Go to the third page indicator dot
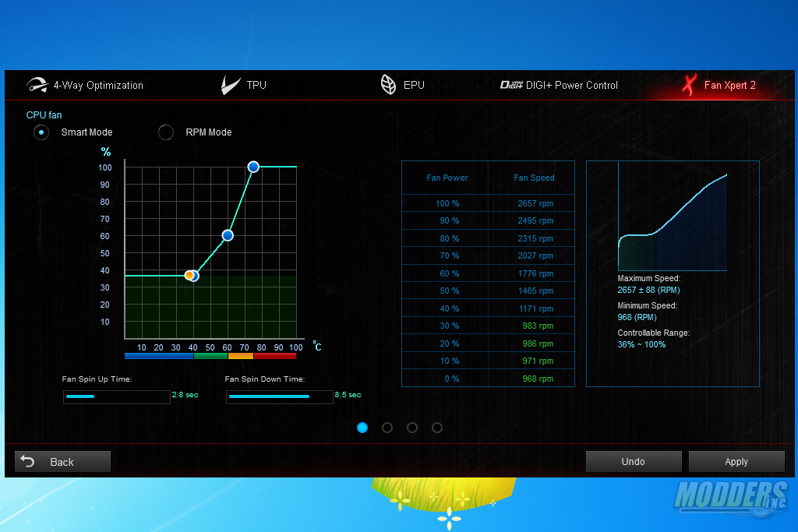The height and width of the screenshot is (532, 798). point(412,428)
